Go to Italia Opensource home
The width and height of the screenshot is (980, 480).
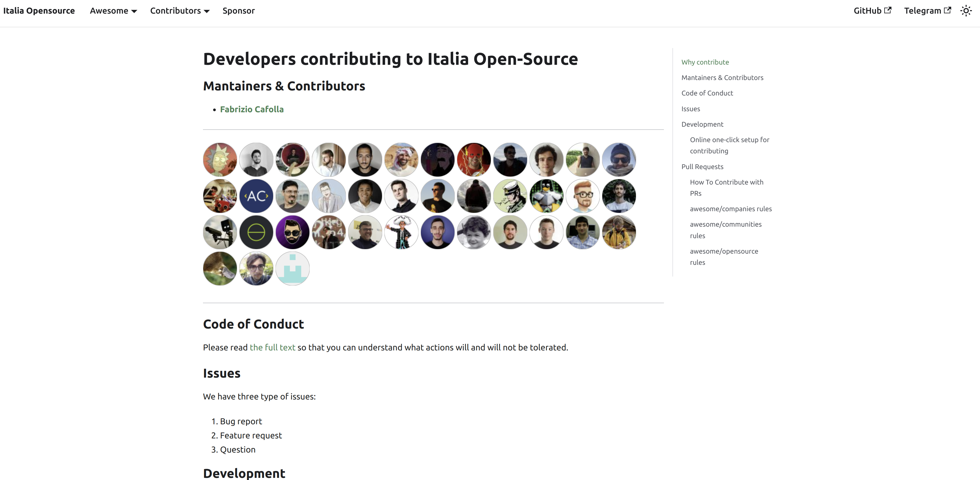coord(39,11)
